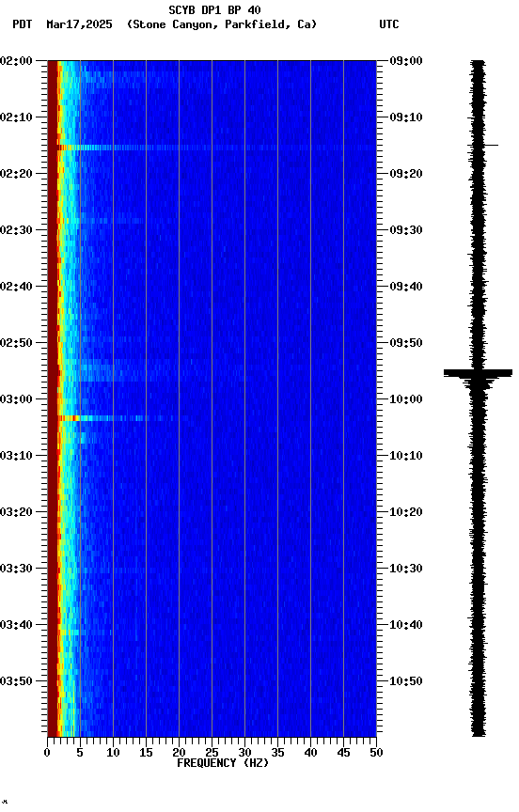
Task: Click the '10:10' UTC time label
Action: (406, 456)
